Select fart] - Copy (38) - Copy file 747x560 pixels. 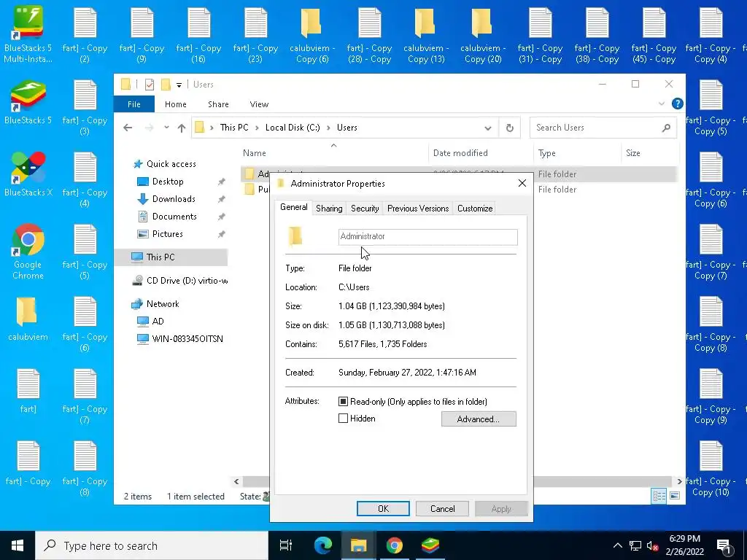[x=597, y=34]
